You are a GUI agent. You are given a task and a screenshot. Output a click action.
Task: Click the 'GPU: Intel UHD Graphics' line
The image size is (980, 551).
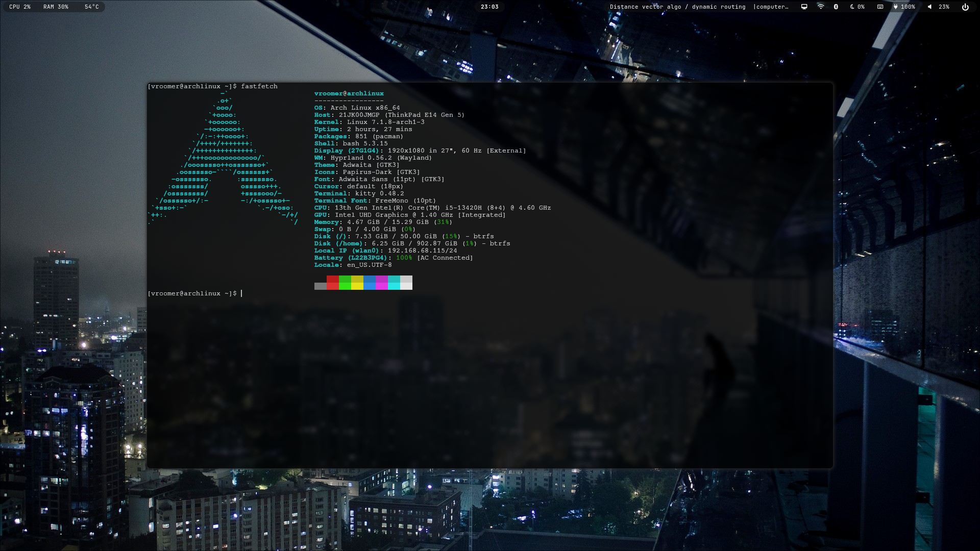410,215
